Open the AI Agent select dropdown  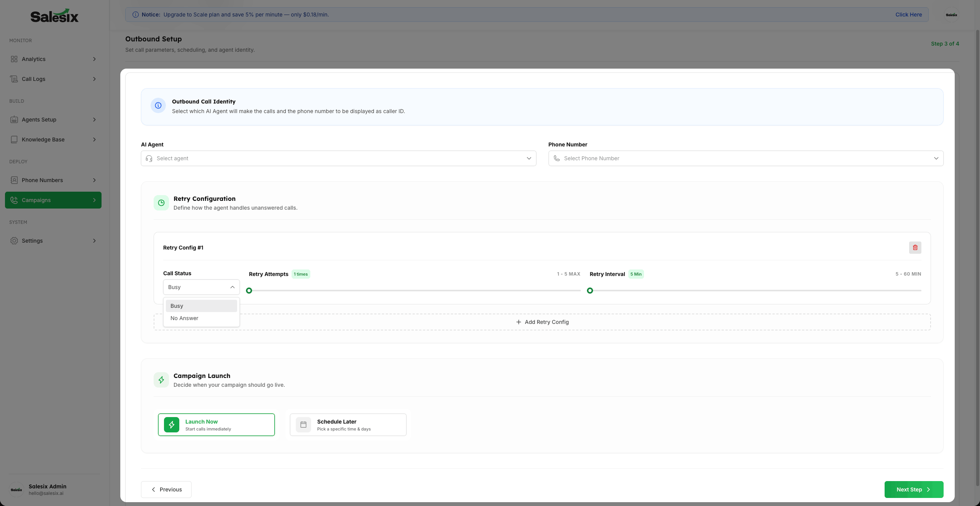(x=338, y=158)
